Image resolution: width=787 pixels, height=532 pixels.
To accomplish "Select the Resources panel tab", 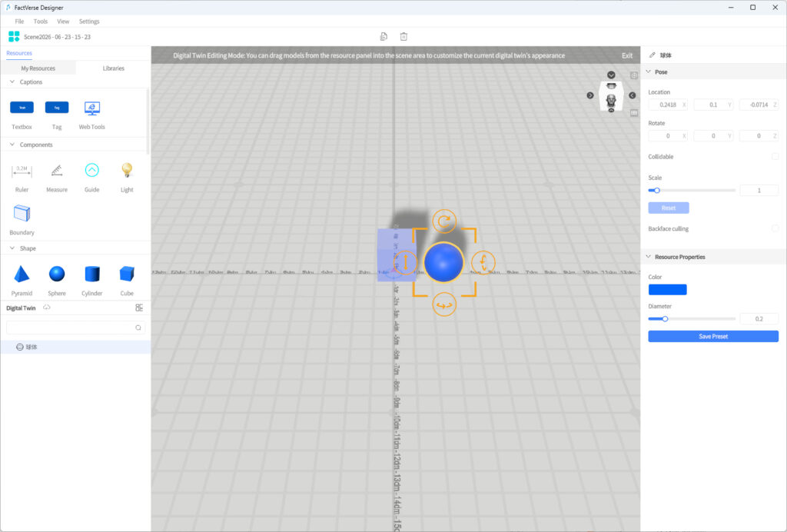I will click(19, 53).
